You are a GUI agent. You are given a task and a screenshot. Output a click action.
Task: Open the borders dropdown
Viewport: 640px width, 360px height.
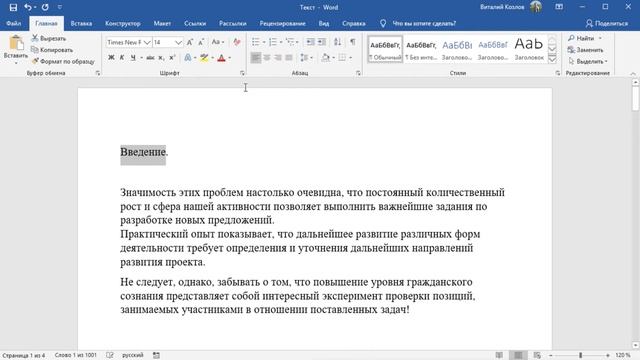coord(350,58)
